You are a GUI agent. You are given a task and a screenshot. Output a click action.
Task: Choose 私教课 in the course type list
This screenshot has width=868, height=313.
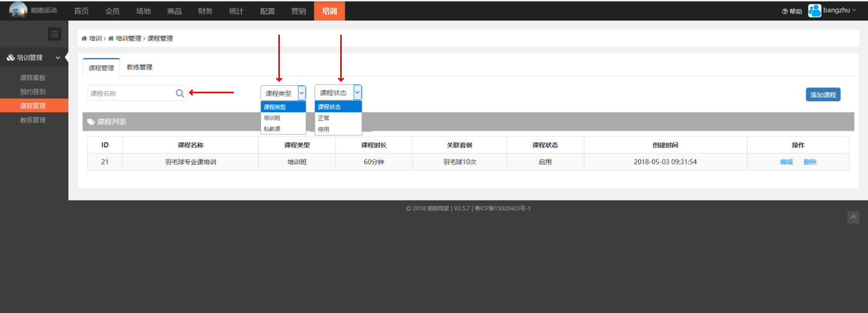(283, 129)
